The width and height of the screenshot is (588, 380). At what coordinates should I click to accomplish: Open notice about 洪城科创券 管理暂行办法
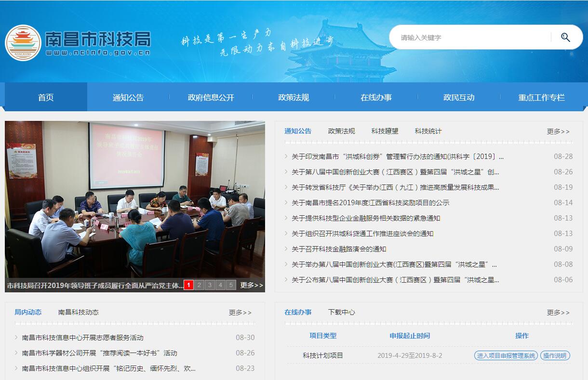point(398,157)
